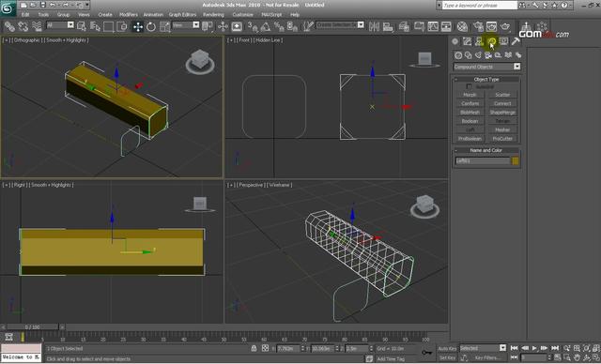
Task: Click the Morph compound object button
Action: coord(470,95)
